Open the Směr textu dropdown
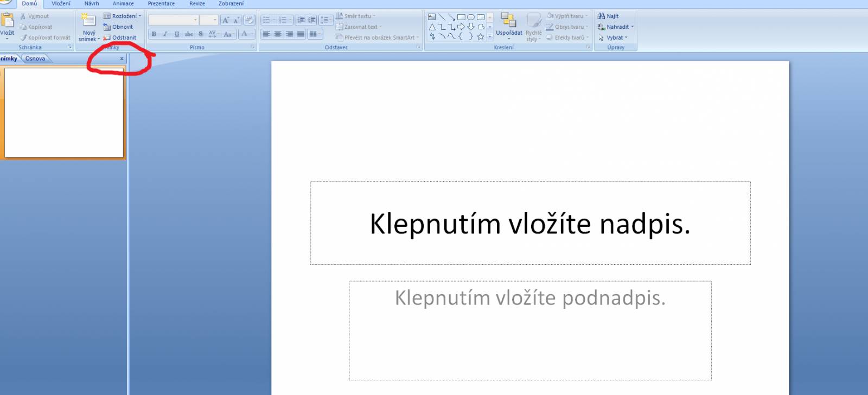 (355, 16)
